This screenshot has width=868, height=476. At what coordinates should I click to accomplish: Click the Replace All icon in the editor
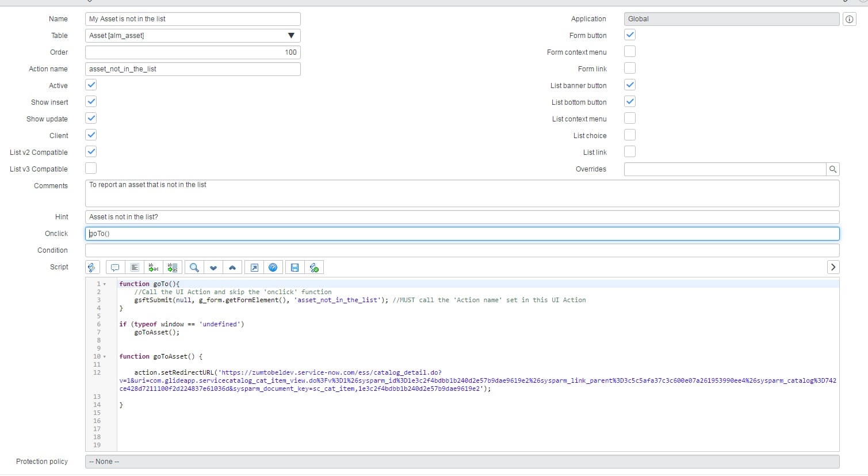coord(173,267)
